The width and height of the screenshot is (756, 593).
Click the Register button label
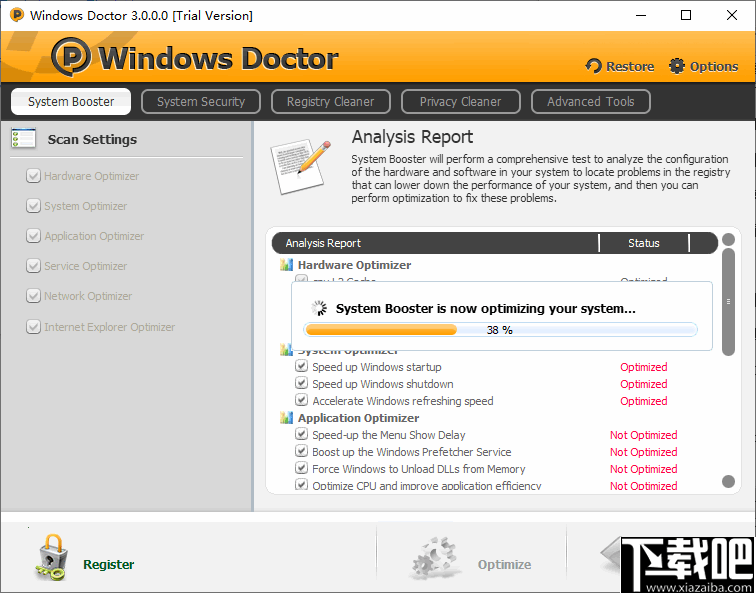click(x=108, y=565)
